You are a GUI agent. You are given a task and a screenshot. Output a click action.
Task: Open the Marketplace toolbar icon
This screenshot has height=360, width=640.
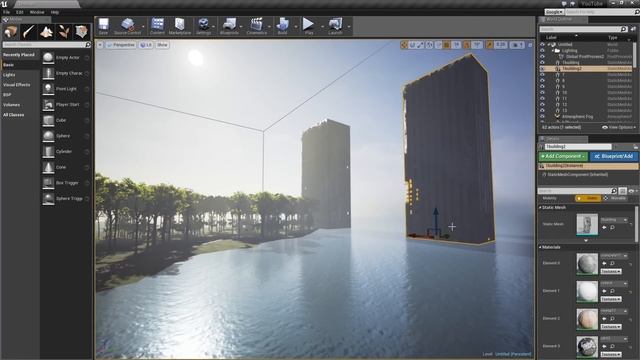tap(180, 26)
